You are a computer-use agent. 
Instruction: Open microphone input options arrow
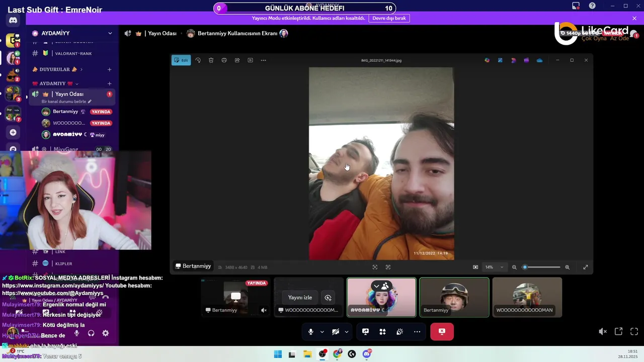322,332
